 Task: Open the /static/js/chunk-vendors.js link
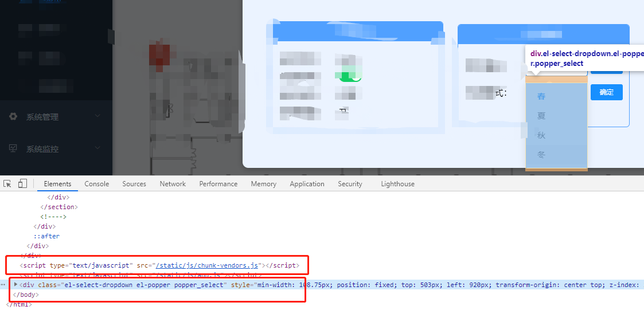coord(208,265)
